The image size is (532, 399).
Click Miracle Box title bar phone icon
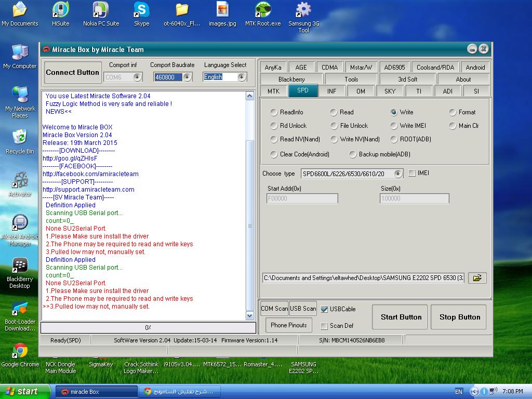point(46,49)
